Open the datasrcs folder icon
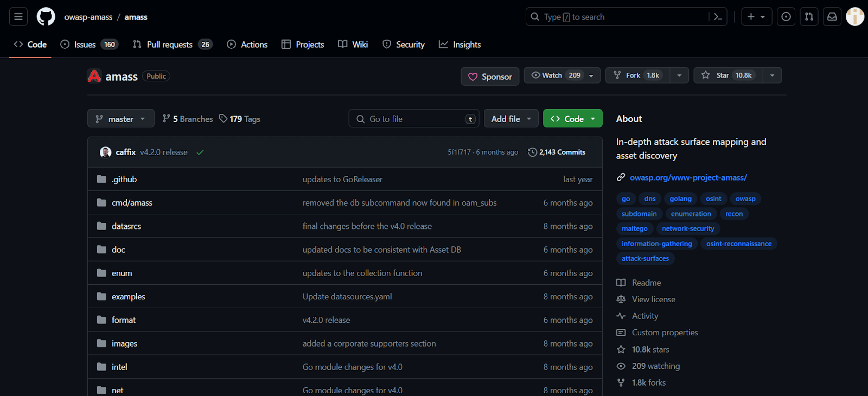Image resolution: width=868 pixels, height=396 pixels. click(x=101, y=226)
